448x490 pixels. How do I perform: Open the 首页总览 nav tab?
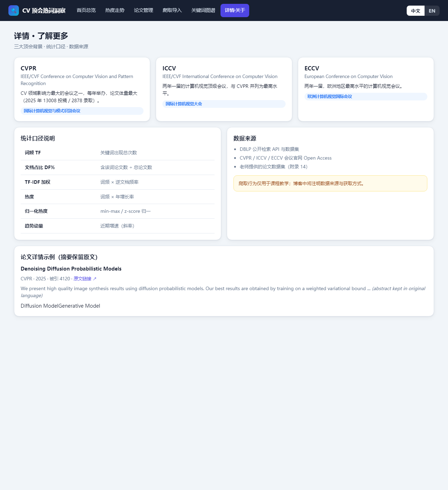click(86, 10)
